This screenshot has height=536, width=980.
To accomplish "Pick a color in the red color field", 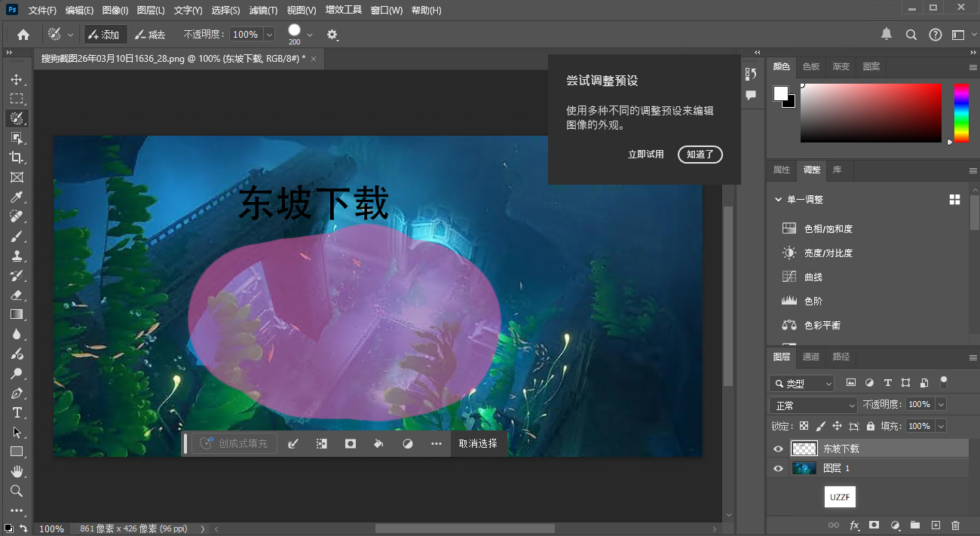I will tap(871, 113).
